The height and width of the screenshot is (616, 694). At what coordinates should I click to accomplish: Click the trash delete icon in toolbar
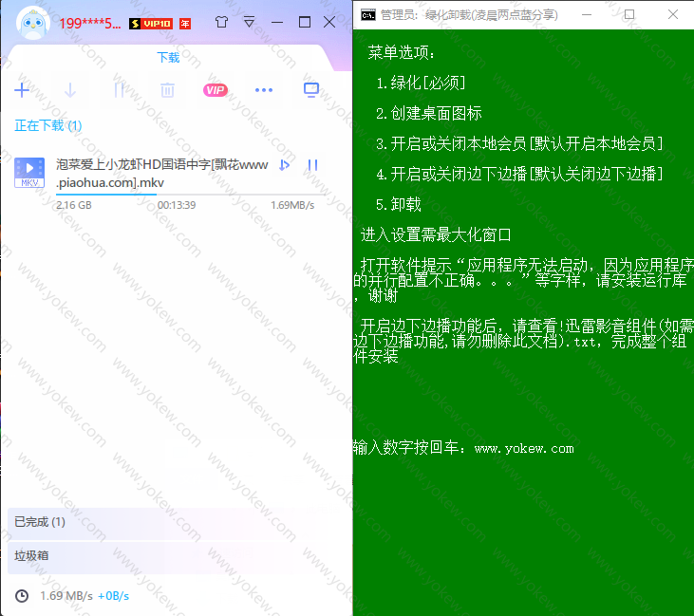pos(167,90)
